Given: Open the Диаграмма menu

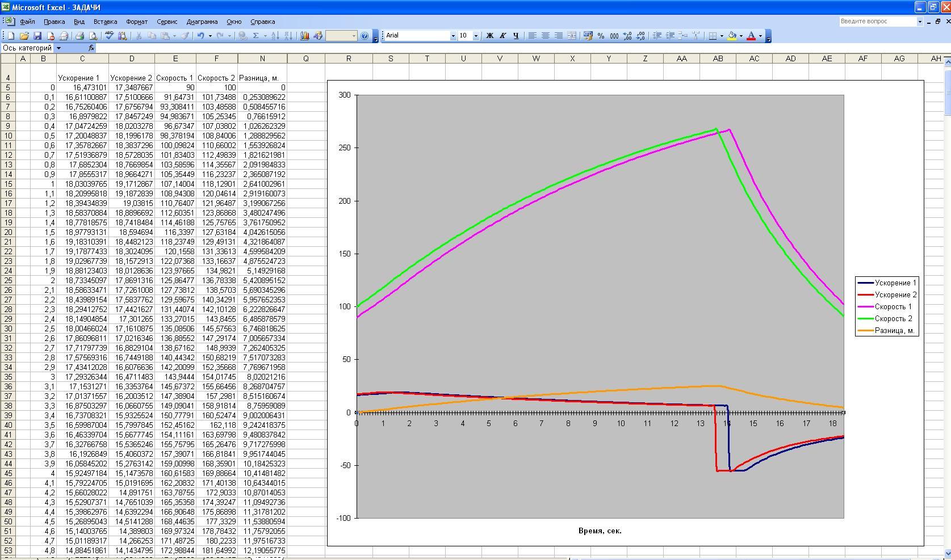Looking at the screenshot, I should [x=202, y=22].
